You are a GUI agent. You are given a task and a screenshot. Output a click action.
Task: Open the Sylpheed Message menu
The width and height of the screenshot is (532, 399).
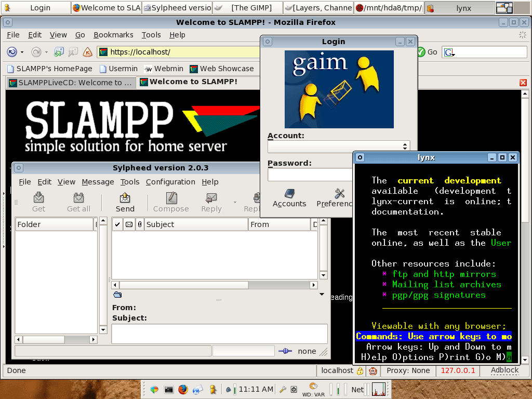click(98, 182)
